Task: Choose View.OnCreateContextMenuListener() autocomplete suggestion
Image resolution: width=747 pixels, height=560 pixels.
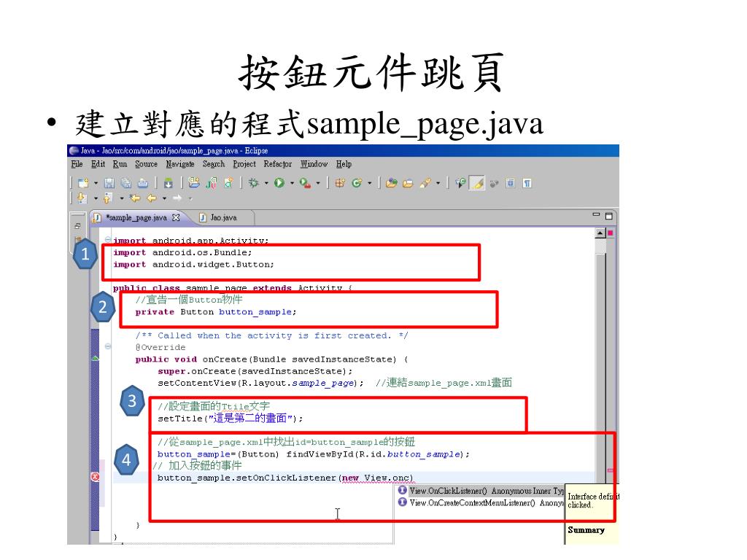Action: (x=479, y=503)
